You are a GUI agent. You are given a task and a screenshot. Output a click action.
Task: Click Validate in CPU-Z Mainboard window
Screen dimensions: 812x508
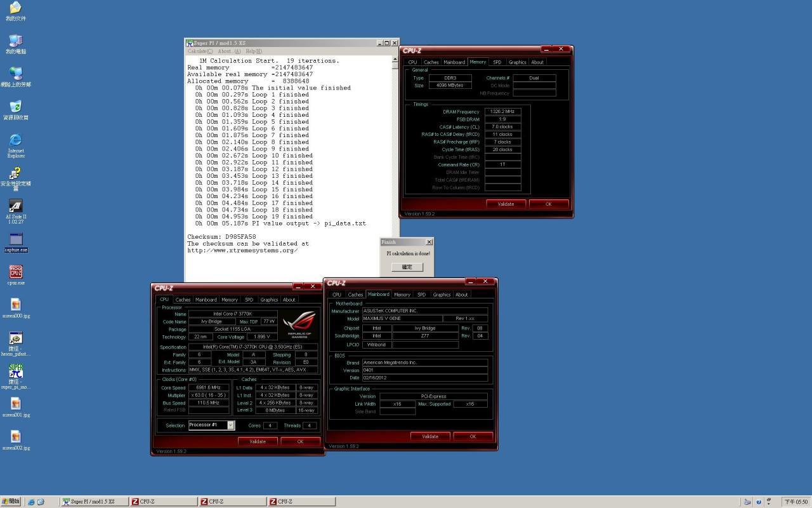pyautogui.click(x=430, y=436)
